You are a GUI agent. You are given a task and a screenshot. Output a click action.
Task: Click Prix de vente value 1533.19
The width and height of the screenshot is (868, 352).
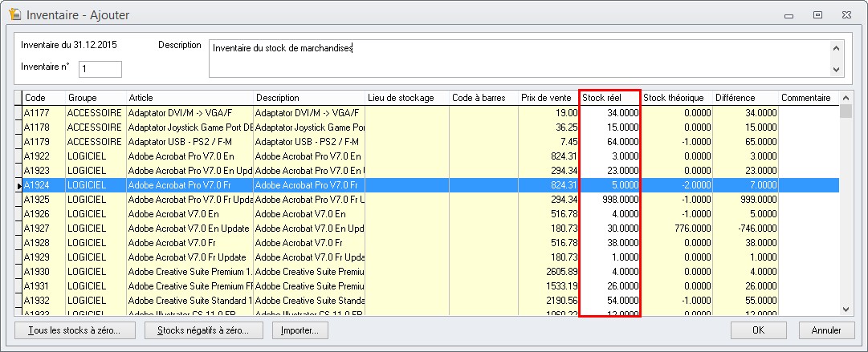coord(548,286)
